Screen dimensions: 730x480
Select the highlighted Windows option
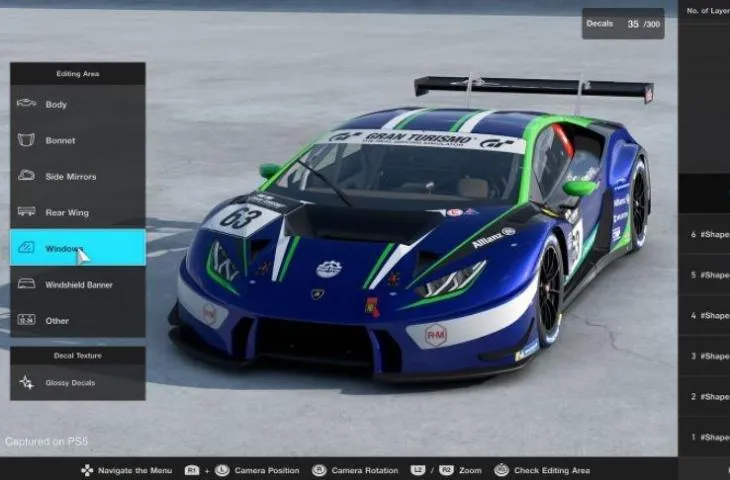[x=78, y=247]
